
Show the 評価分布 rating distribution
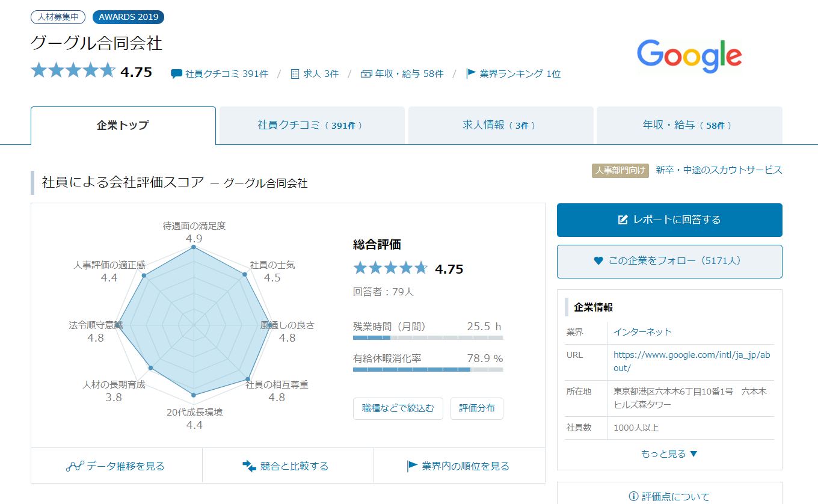click(476, 408)
